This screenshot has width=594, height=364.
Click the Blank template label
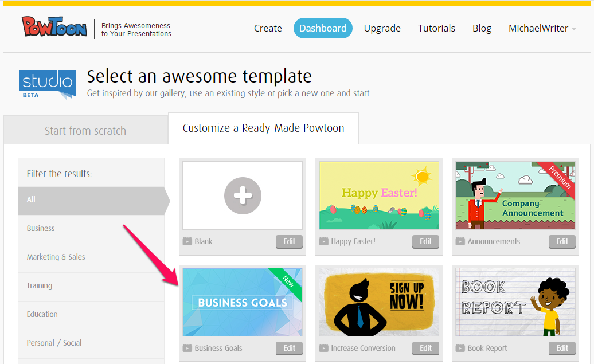pos(204,242)
